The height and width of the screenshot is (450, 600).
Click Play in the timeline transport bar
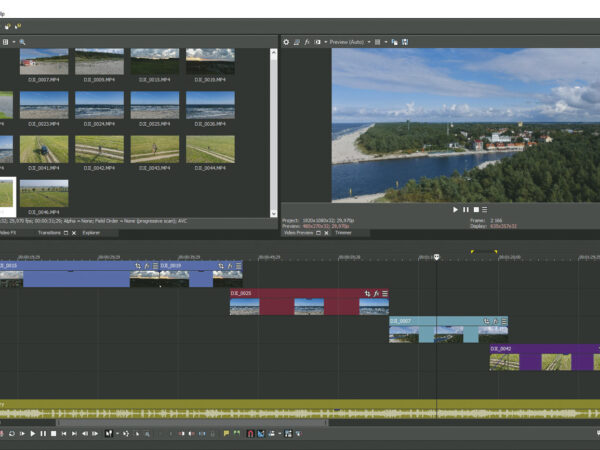(x=32, y=433)
